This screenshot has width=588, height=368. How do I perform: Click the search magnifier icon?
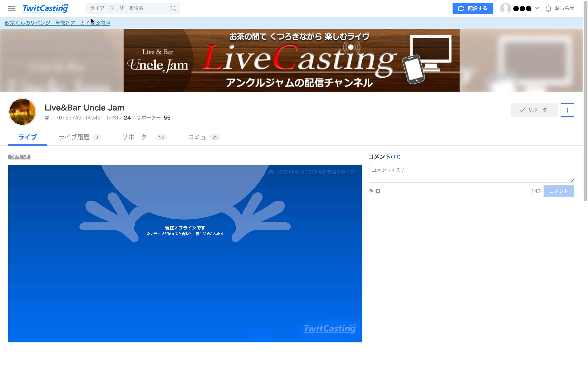point(173,9)
